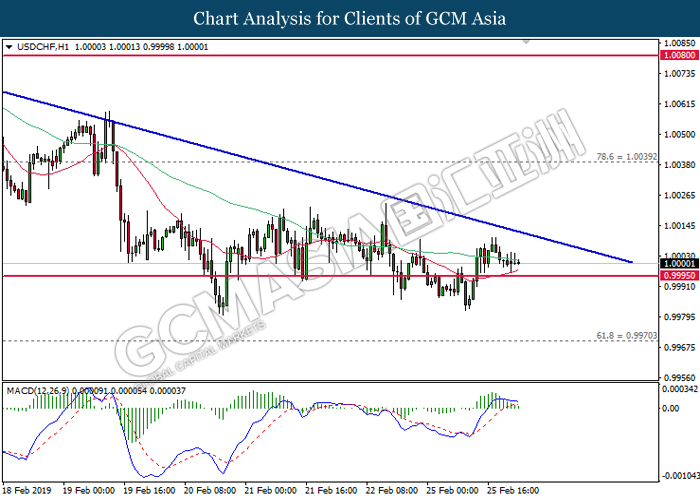Click the dropdown arrow before USDCHF,H1
Viewport: 700px width, 500px height.
[9, 47]
